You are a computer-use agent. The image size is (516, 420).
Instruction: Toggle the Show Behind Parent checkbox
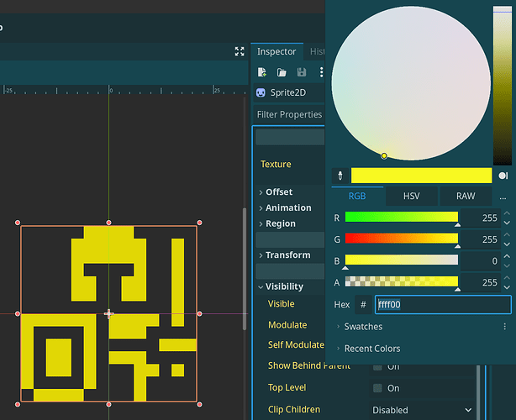point(377,367)
